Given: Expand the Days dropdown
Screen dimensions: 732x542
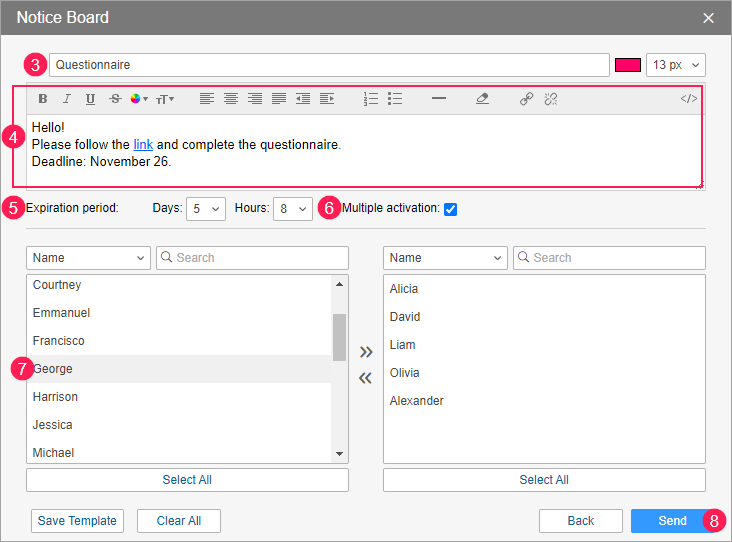Looking at the screenshot, I should coord(205,209).
